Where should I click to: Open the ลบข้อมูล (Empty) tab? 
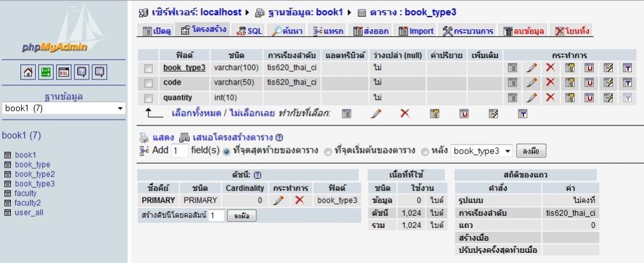(523, 31)
